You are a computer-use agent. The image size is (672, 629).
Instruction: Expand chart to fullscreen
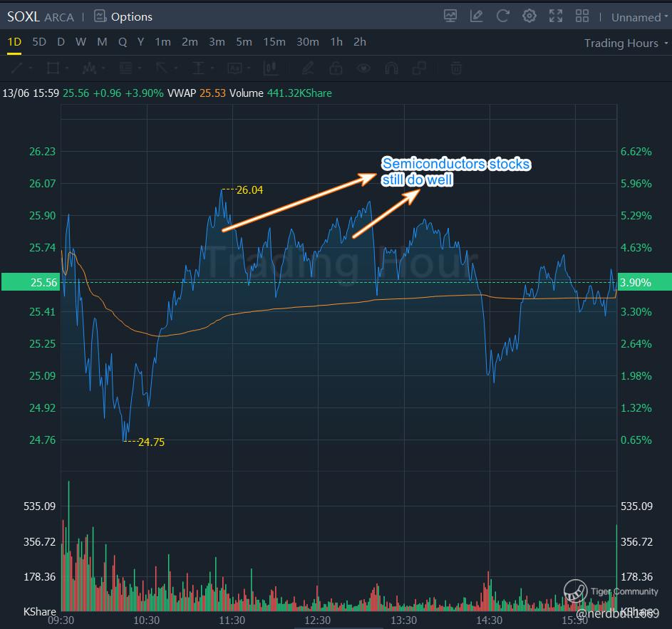coord(556,16)
